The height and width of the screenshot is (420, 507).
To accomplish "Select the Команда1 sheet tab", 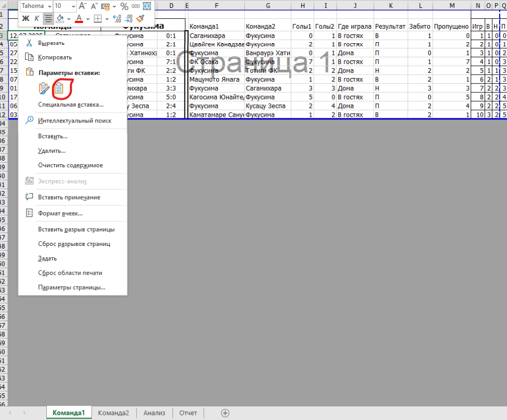I will tap(69, 413).
